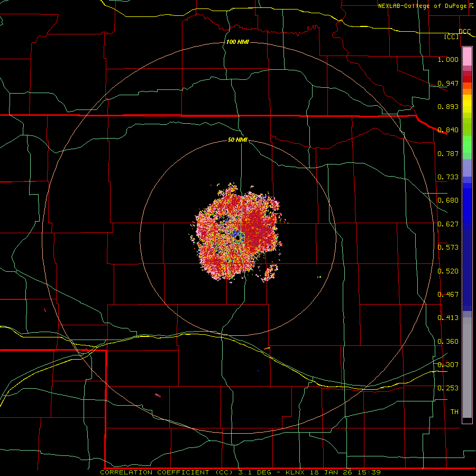Click the 0.520 value on the legend

pos(448,271)
